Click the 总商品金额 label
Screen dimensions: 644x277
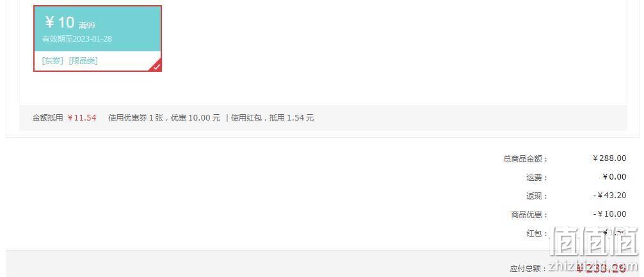[x=526, y=159]
